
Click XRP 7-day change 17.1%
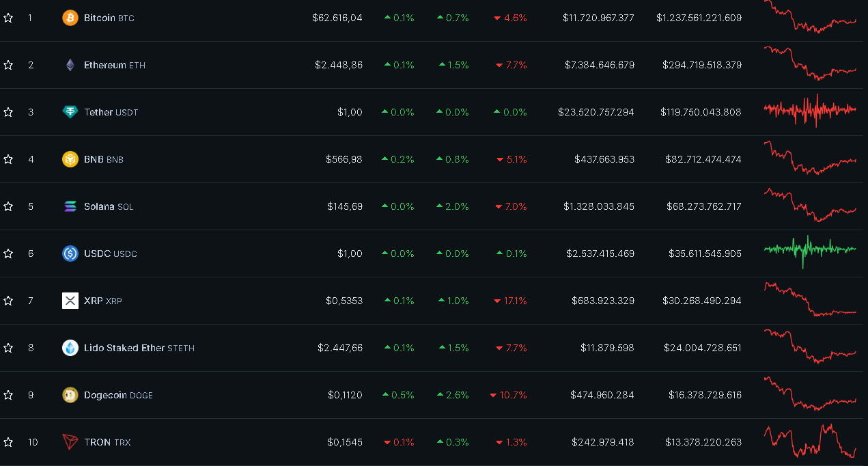point(510,301)
